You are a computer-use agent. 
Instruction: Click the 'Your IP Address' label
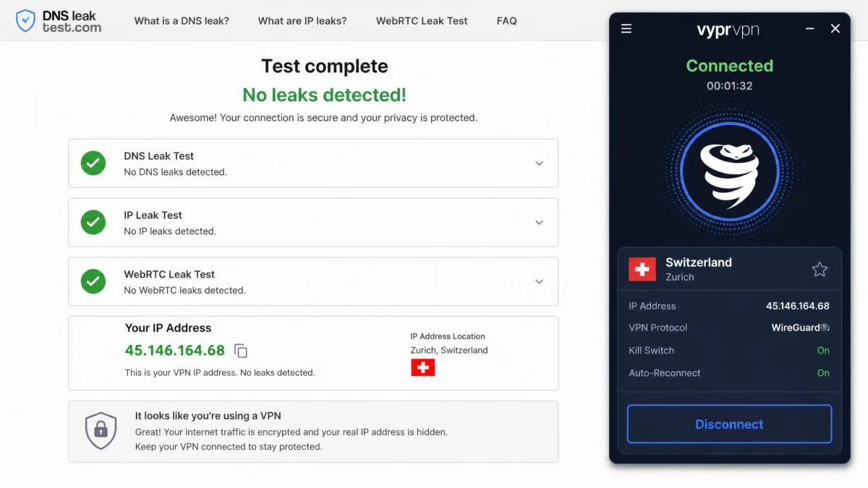click(168, 328)
